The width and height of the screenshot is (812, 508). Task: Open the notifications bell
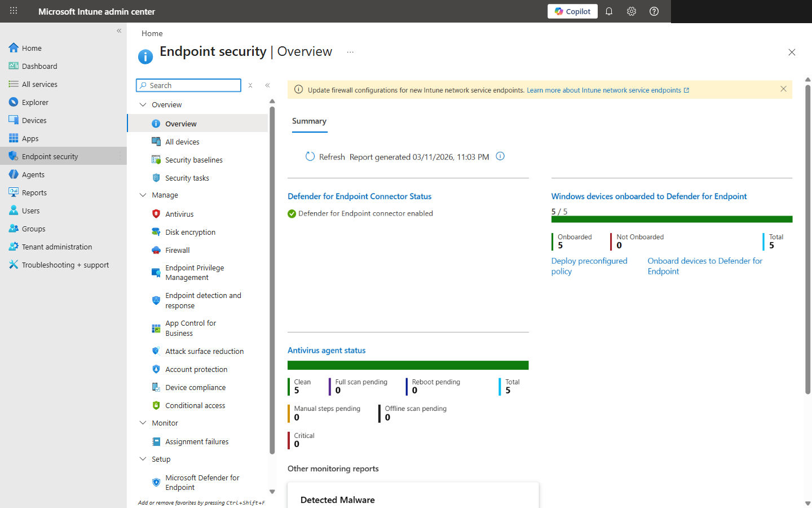pos(609,11)
